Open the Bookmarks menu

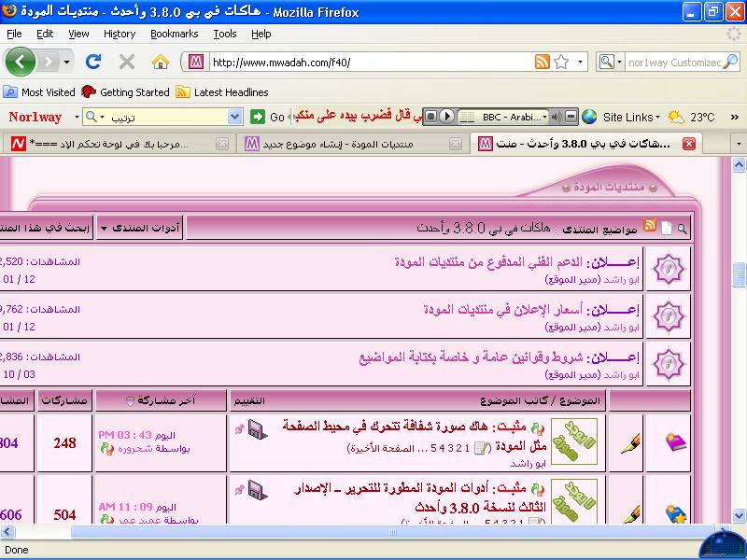click(174, 34)
